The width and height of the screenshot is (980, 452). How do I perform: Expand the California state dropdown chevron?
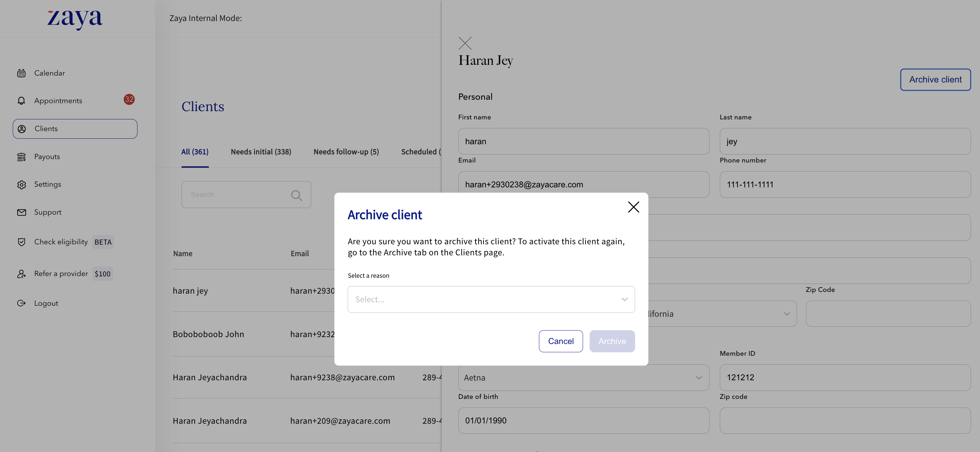[786, 314]
